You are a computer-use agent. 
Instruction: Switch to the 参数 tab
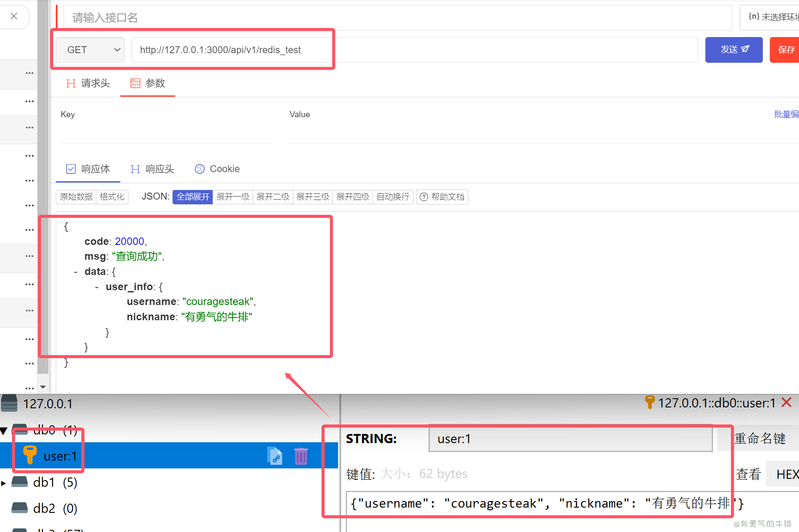click(148, 83)
